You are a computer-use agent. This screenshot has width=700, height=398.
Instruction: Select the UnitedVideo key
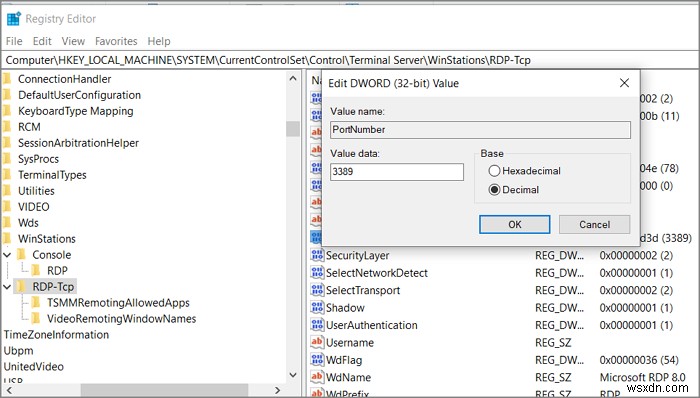point(33,367)
